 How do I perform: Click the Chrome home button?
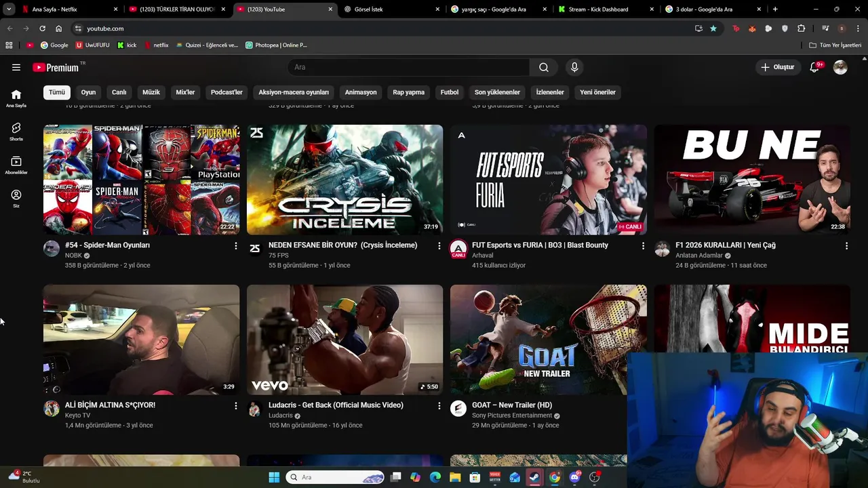tap(59, 28)
